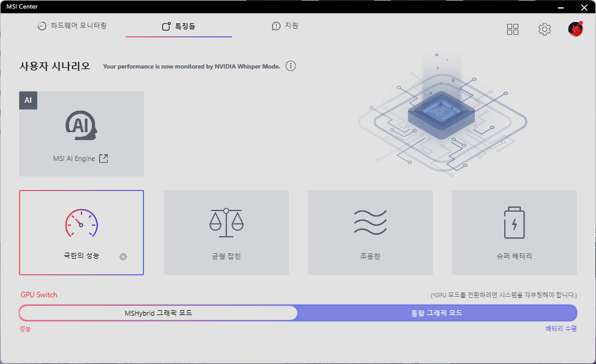Image resolution: width=596 pixels, height=364 pixels.
Task: Click the GPU Switch heading
Action: tap(39, 295)
